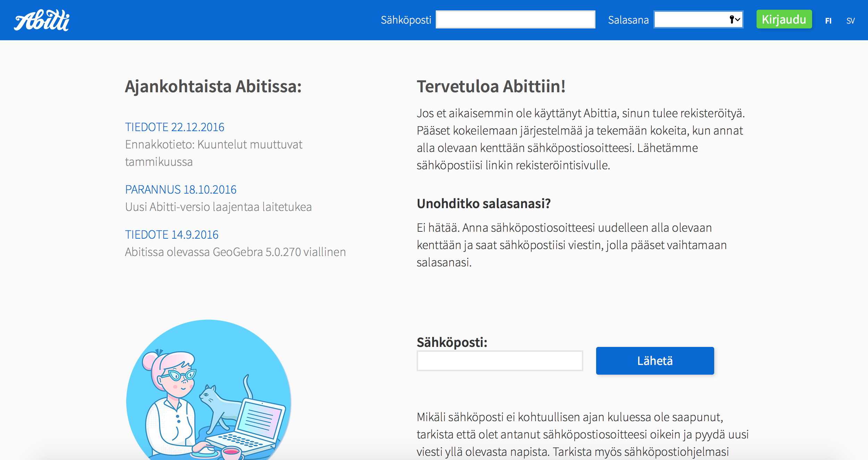Viewport: 868px width, 460px height.
Task: Open the PARANNUS 18.10.2016 news link
Action: point(181,190)
